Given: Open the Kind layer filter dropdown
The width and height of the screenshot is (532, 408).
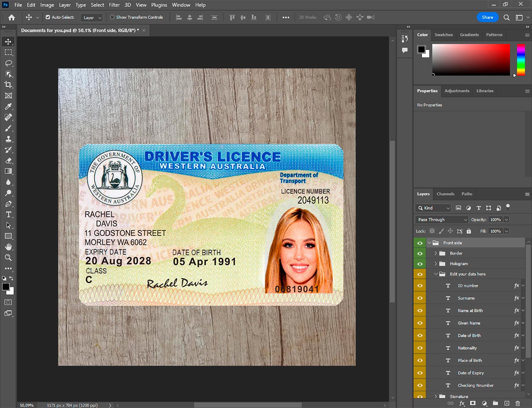Looking at the screenshot, I should [x=433, y=208].
